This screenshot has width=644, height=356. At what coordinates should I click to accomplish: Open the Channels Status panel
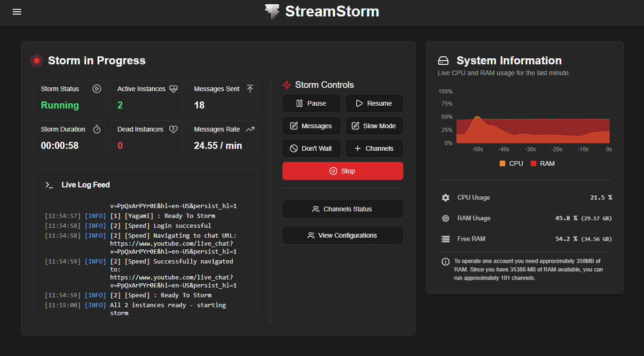coord(343,209)
